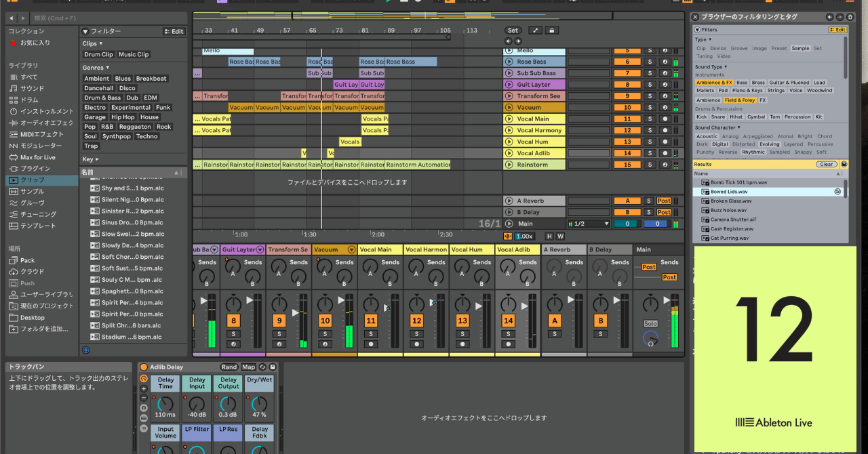Select the Hip Hop genre tag

point(123,117)
